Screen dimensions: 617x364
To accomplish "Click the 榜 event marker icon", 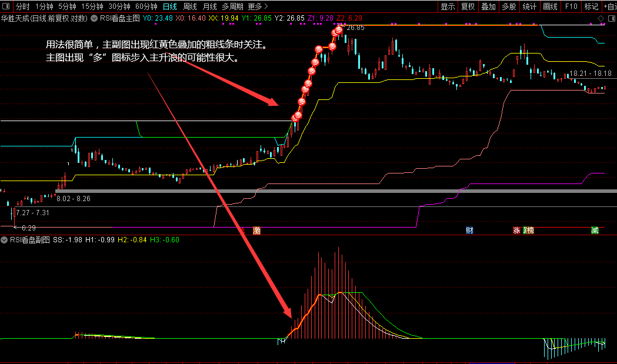I will [x=530, y=231].
